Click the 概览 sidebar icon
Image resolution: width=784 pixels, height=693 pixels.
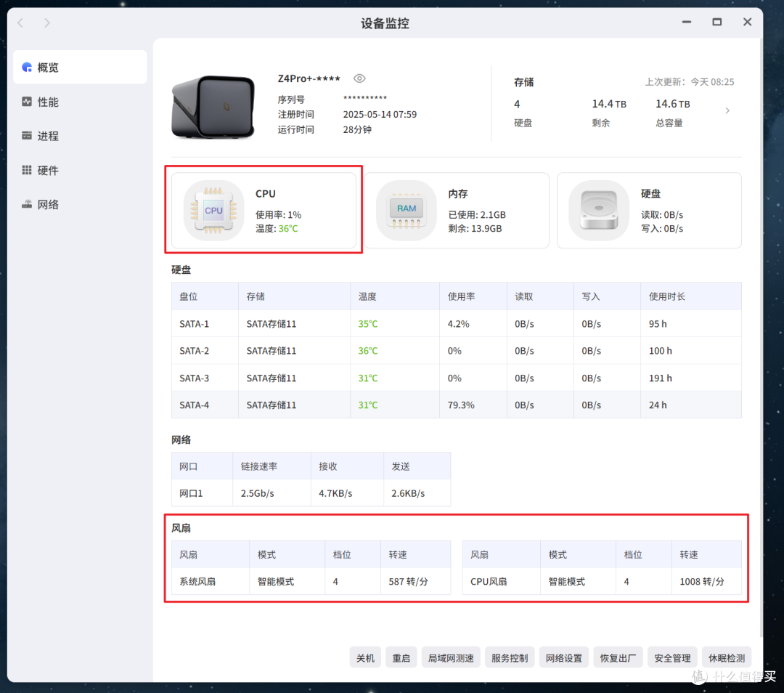(x=27, y=67)
